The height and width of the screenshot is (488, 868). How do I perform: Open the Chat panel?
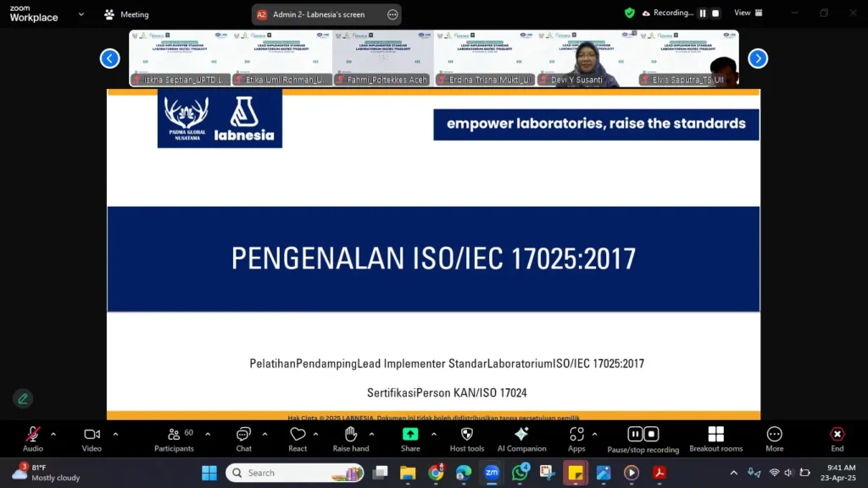(x=243, y=440)
